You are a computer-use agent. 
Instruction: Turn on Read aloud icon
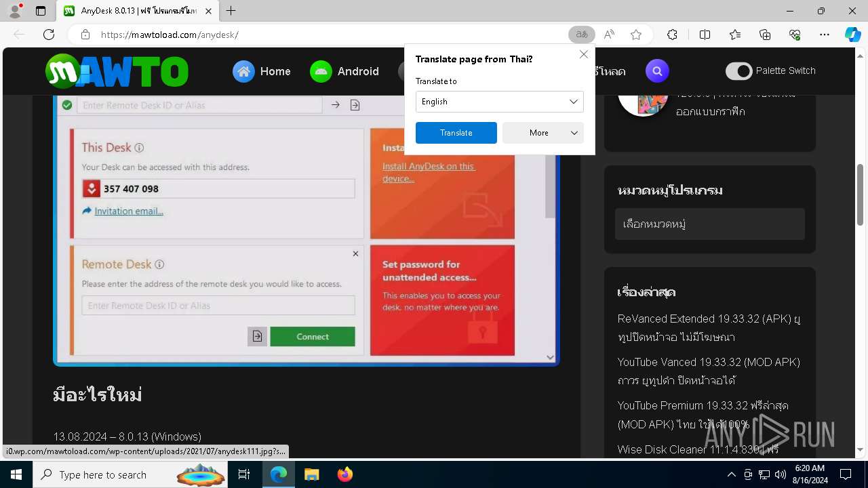coord(609,35)
